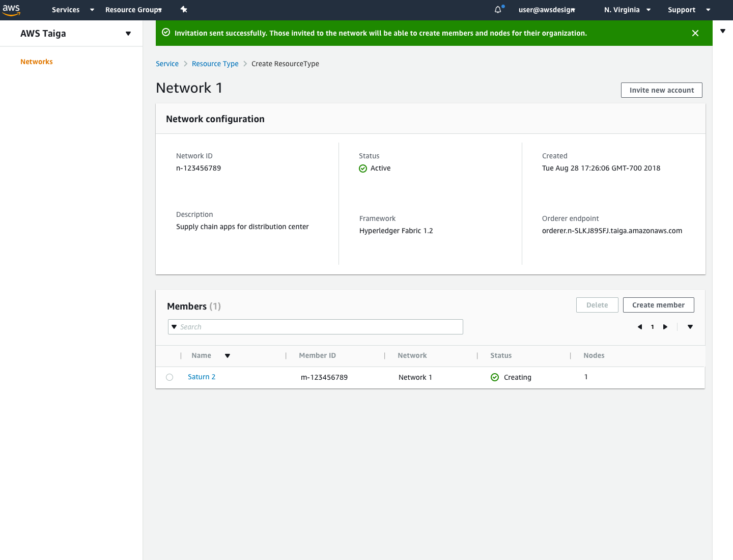Dismiss the invitation success banner
This screenshot has height=560, width=733.
(x=695, y=33)
